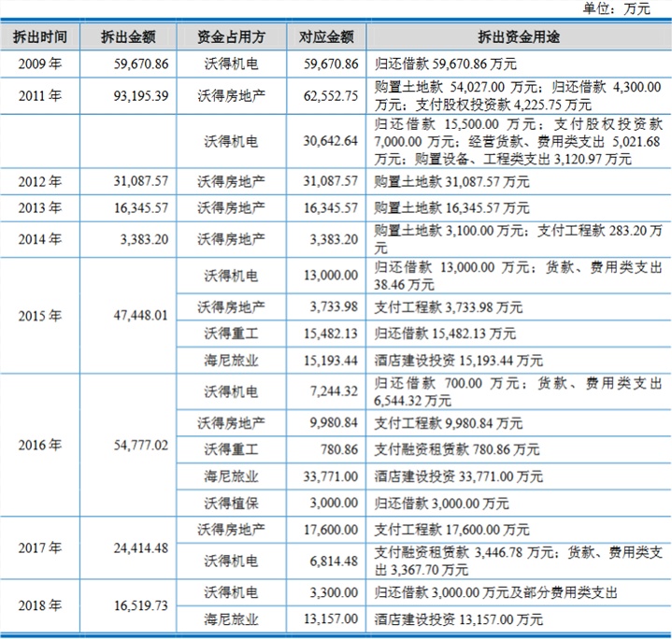This screenshot has height=639, width=672.
Task: Click the amount 7,244.32
Action: point(335,391)
